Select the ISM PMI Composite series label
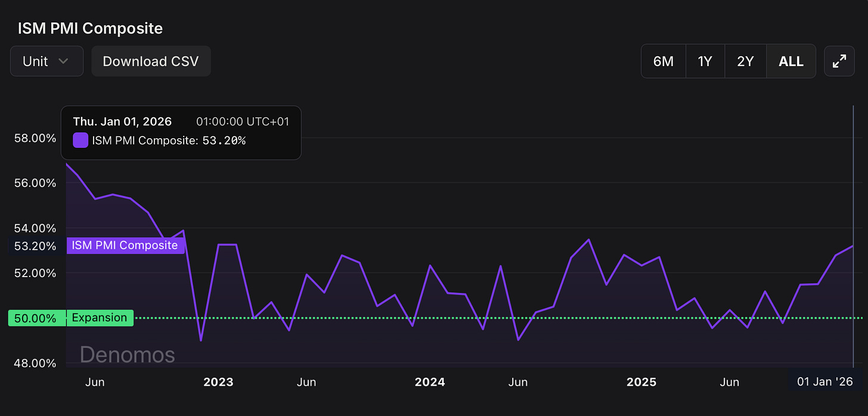The image size is (868, 416). (x=125, y=245)
